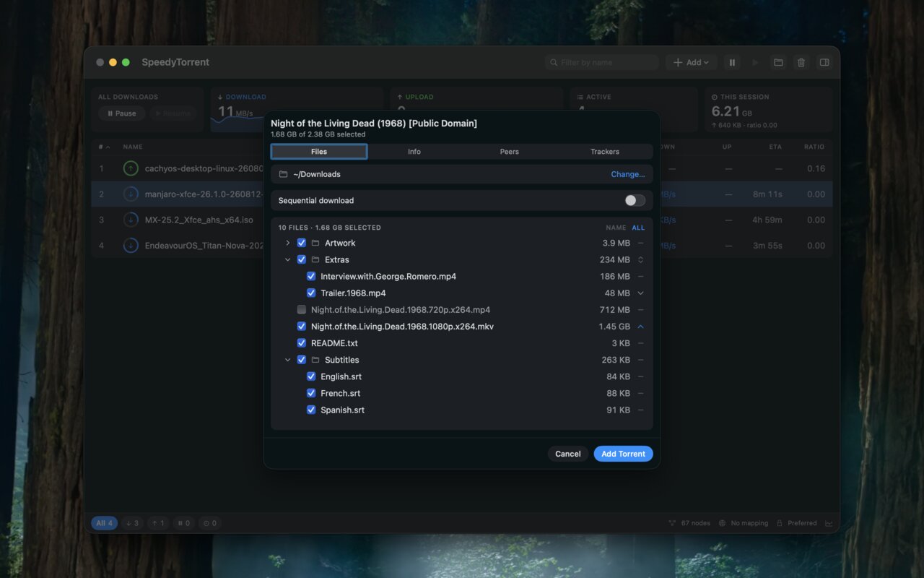Image resolution: width=924 pixels, height=578 pixels.
Task: Check the 720p.x264.mp4 file checkbox
Action: (x=302, y=309)
